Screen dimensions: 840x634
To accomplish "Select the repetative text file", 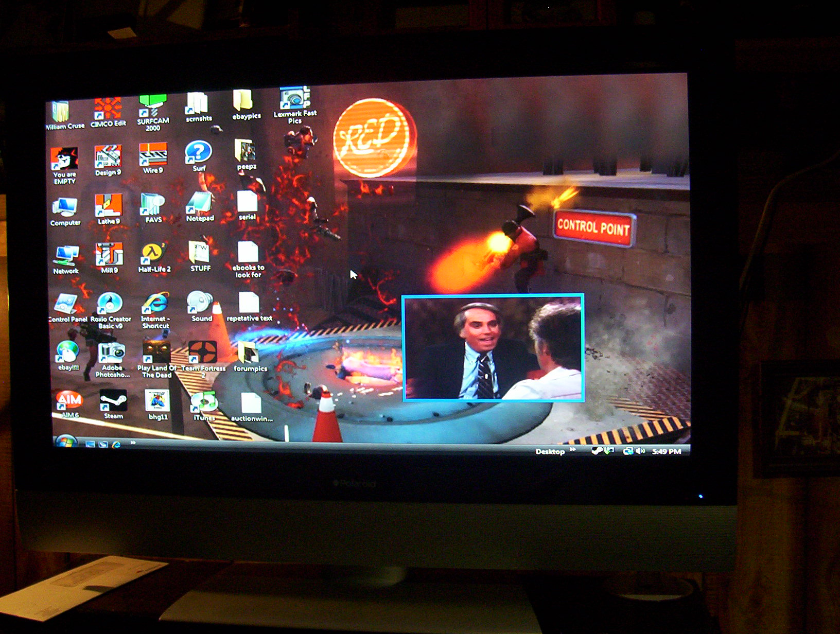I will point(249,307).
